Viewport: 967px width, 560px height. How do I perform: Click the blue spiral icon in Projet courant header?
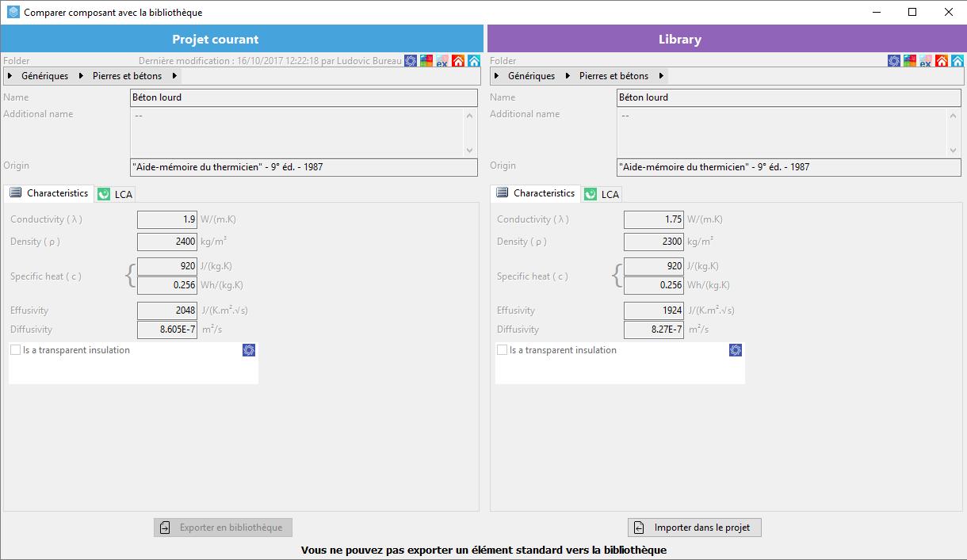point(411,60)
